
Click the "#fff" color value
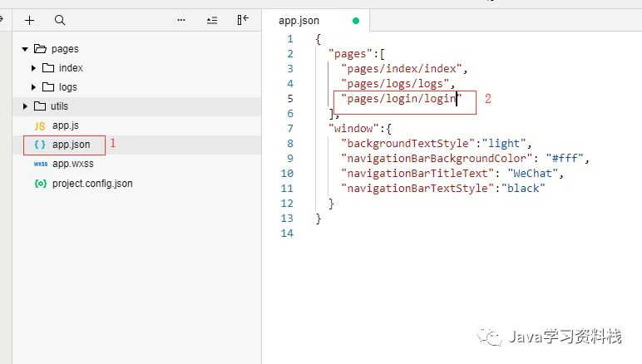(565, 158)
